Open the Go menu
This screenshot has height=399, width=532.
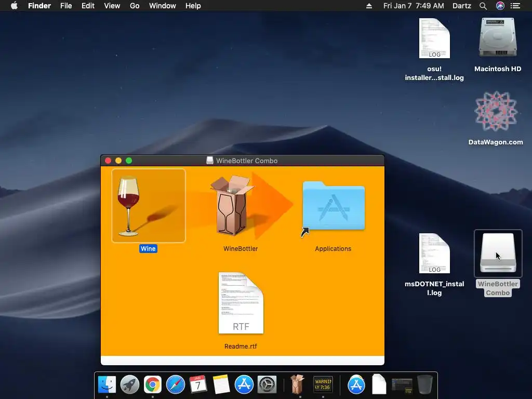tap(135, 6)
